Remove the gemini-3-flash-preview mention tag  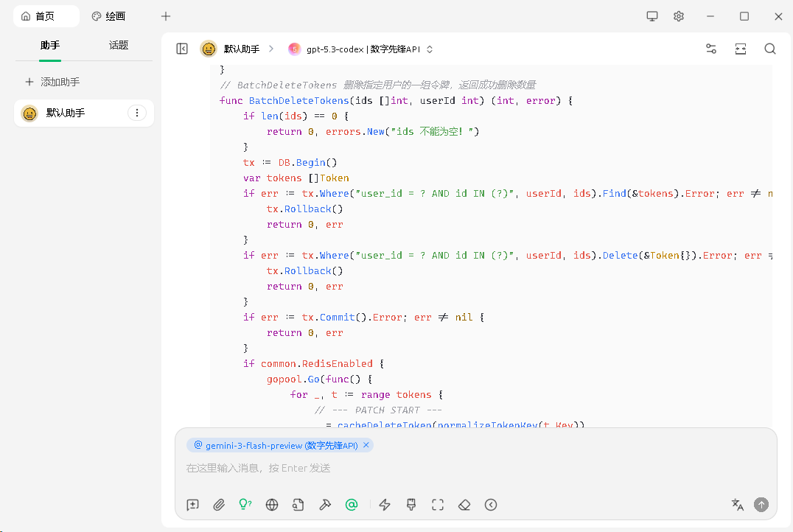(366, 445)
